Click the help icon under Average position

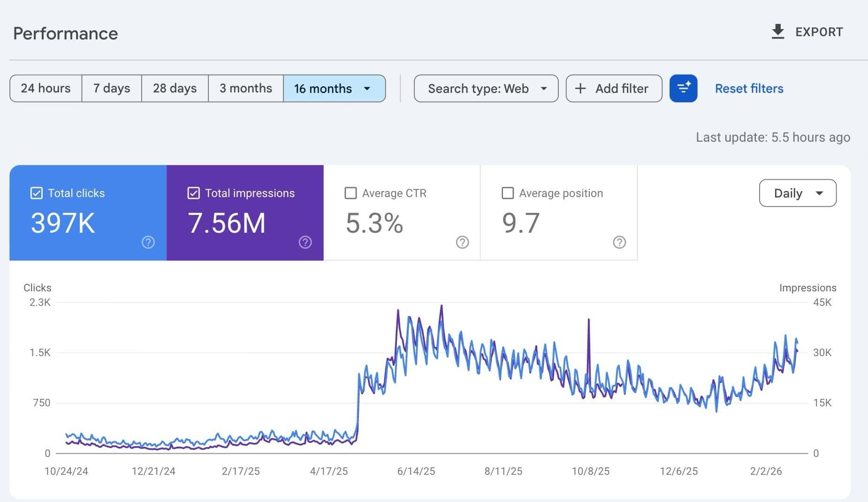[x=620, y=243]
